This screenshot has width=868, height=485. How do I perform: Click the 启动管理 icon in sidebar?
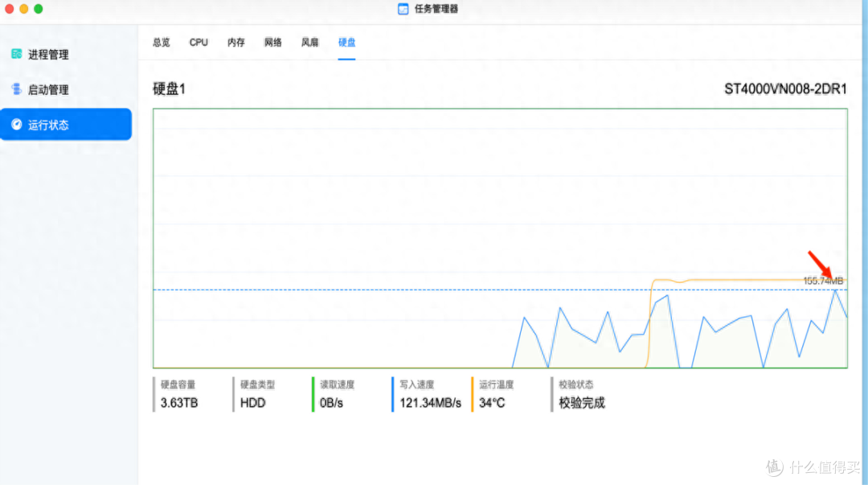pyautogui.click(x=17, y=89)
